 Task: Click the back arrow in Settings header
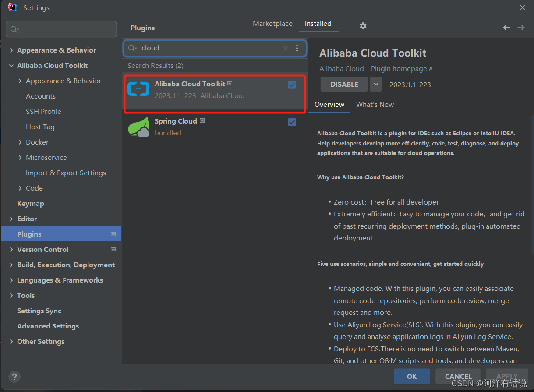pos(506,27)
